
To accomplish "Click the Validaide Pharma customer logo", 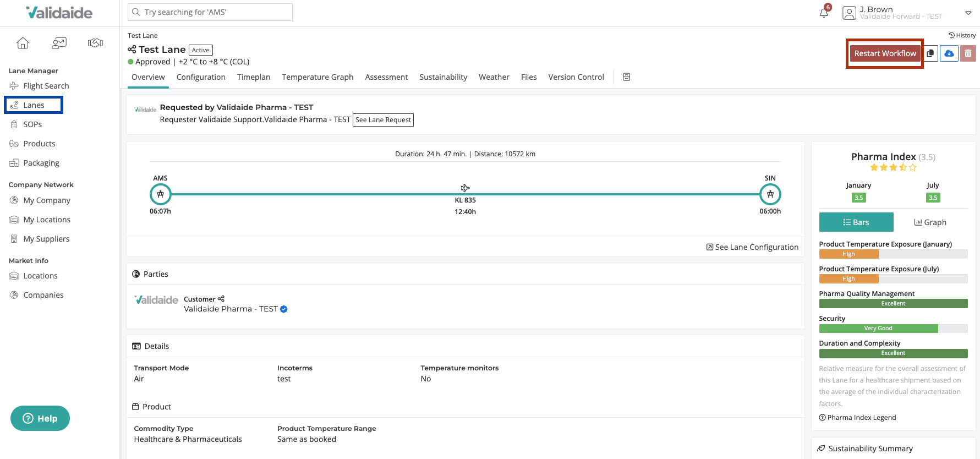I will pos(156,300).
